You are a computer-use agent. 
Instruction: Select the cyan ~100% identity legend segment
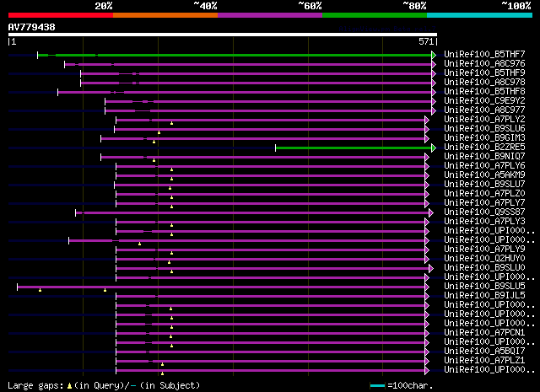point(479,15)
